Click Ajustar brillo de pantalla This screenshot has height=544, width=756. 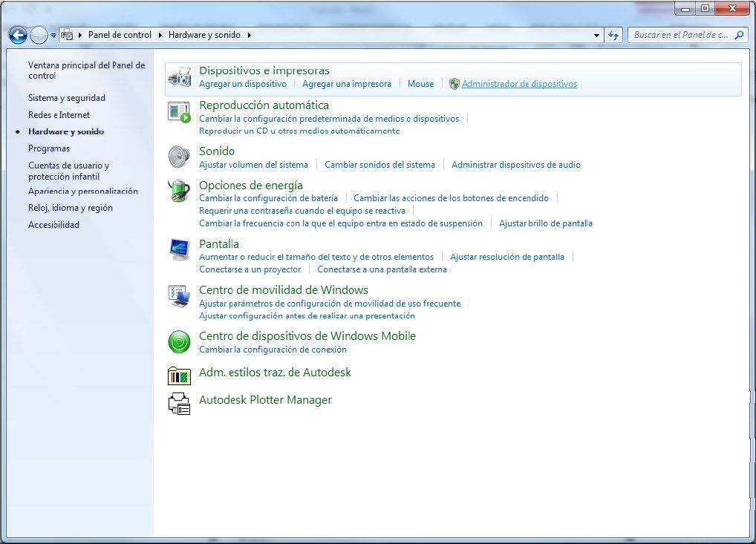coord(545,223)
